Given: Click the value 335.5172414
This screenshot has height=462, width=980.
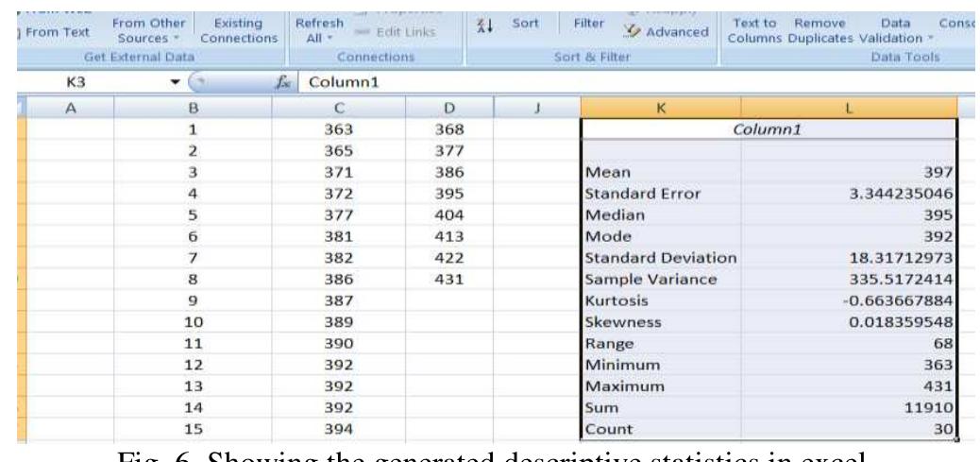Looking at the screenshot, I should click(901, 280).
